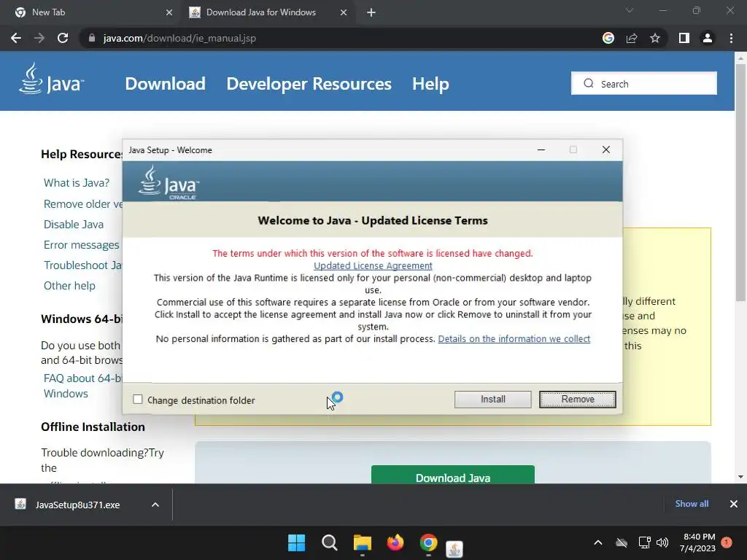This screenshot has width=747, height=560.
Task: Open the tab search dropdown in Chrome
Action: point(630,10)
